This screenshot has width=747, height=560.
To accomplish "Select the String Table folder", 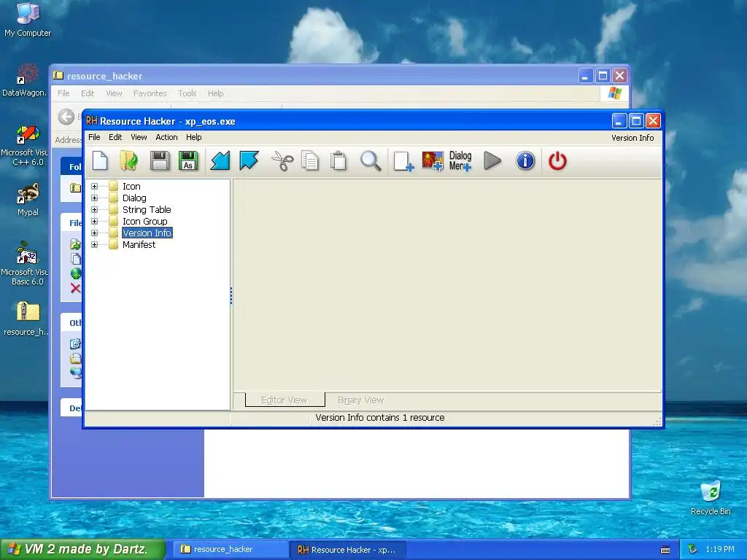I will [146, 209].
